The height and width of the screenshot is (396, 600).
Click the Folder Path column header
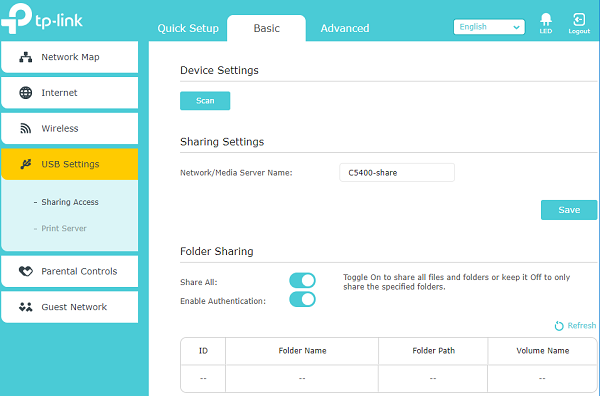(433, 351)
